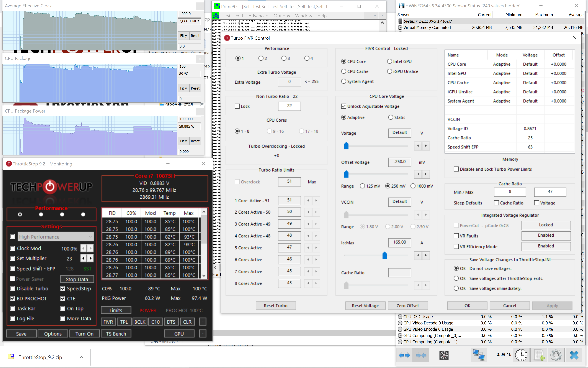Screen dimensions: 588x368
Task: Choose Static voltage mode
Action: tap(390, 117)
